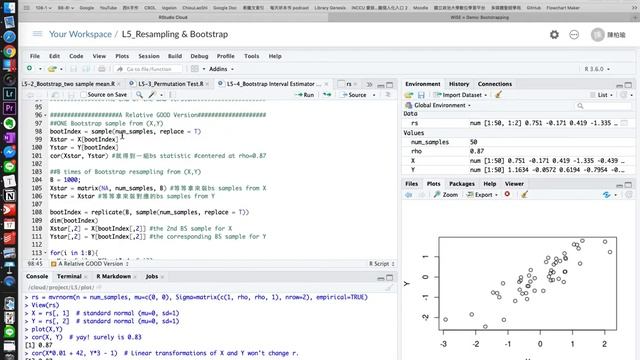This screenshot has height=360, width=640.
Task: Click the Source button
Action: click(x=354, y=95)
